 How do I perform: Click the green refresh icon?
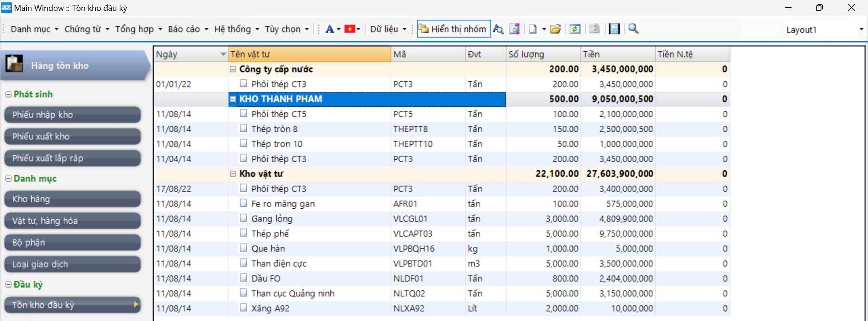point(575,29)
